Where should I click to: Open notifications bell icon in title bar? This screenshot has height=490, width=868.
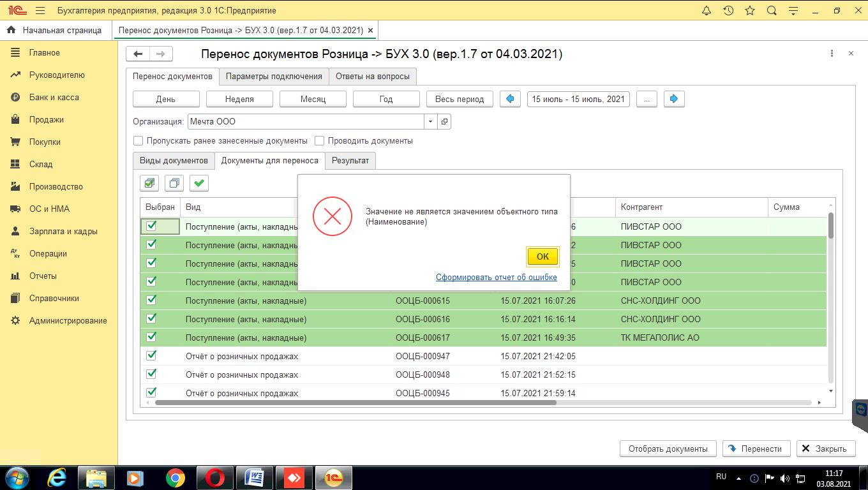coord(707,11)
